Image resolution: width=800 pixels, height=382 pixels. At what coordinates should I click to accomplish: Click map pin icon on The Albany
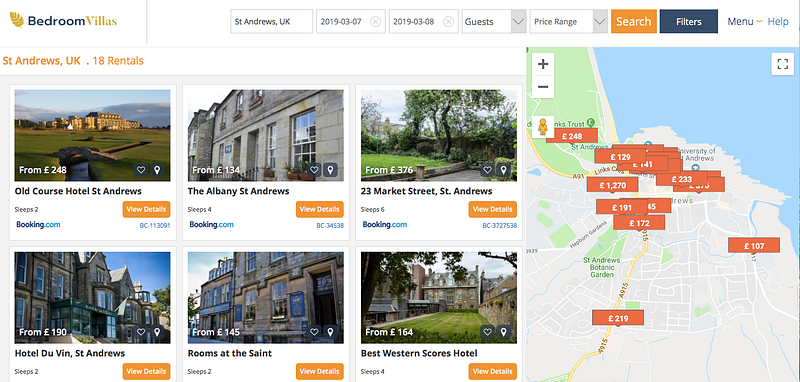point(331,170)
